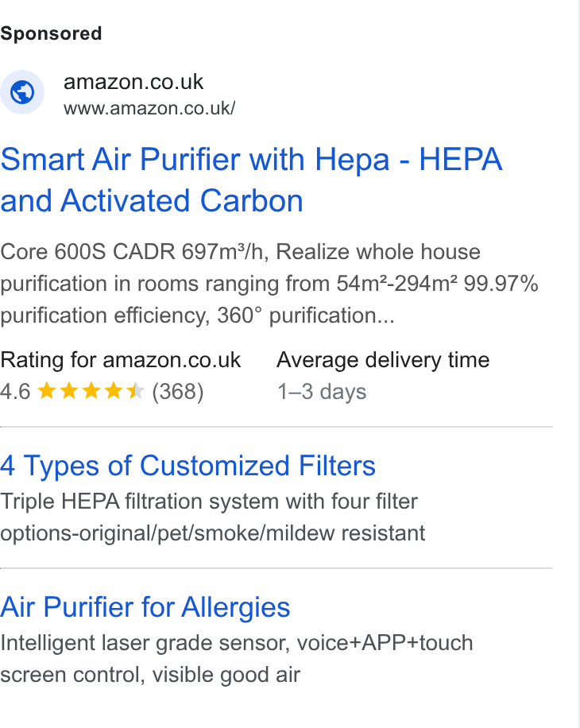Click the Average delivery time label
The width and height of the screenshot is (580, 728).
[x=383, y=360]
